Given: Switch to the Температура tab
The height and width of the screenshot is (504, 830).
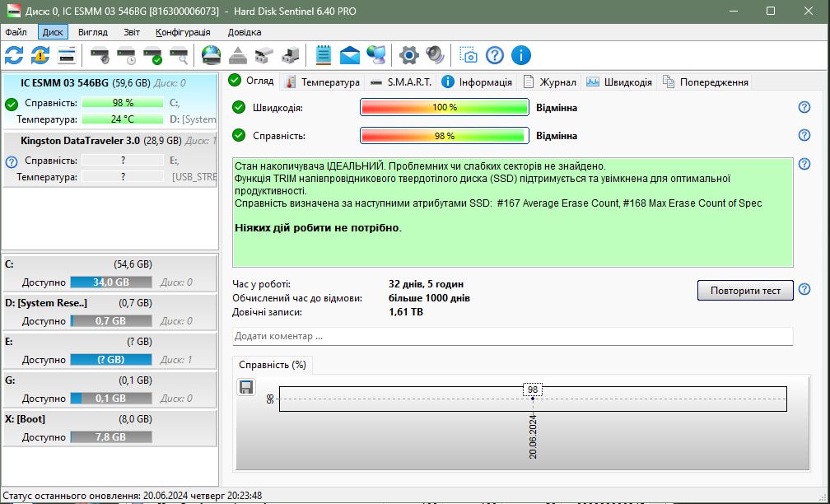Looking at the screenshot, I should [323, 82].
